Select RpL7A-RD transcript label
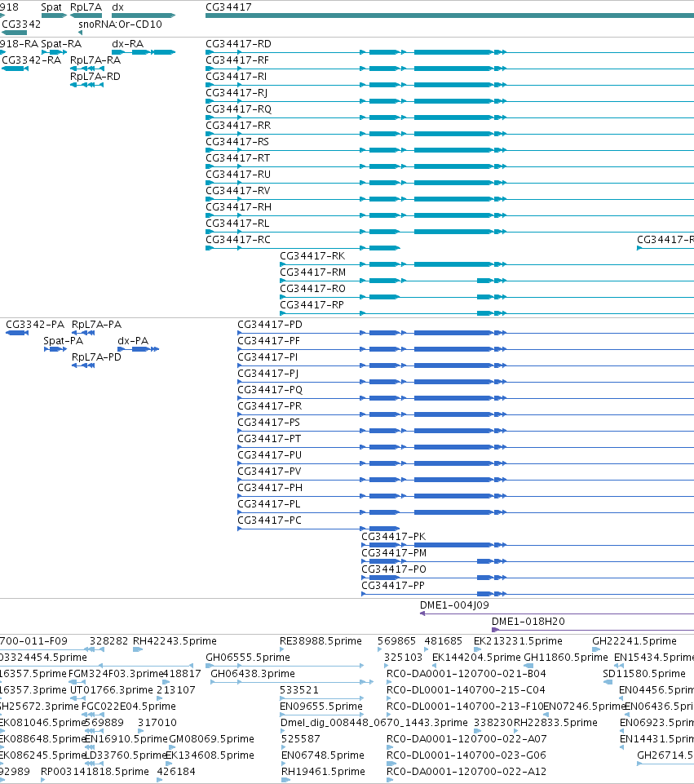694x784 pixels. 95,77
